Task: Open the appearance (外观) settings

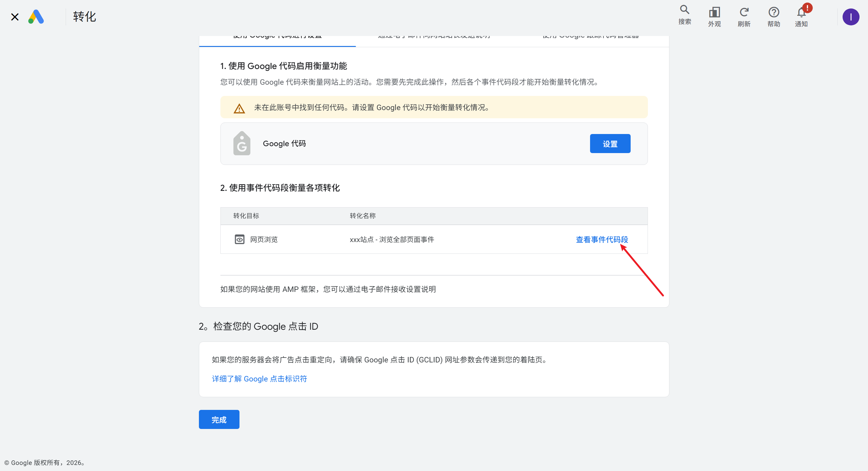Action: pos(714,17)
